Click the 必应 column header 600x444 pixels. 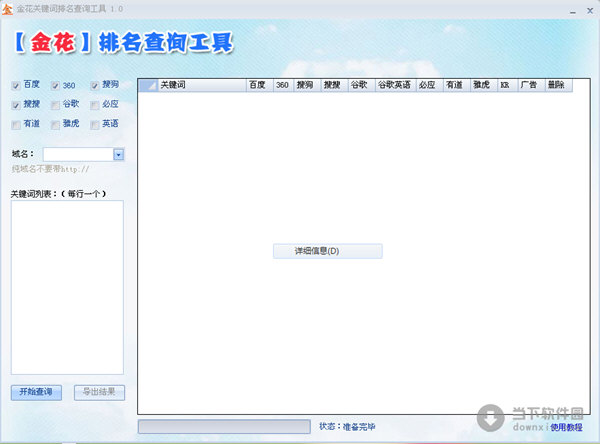point(430,85)
